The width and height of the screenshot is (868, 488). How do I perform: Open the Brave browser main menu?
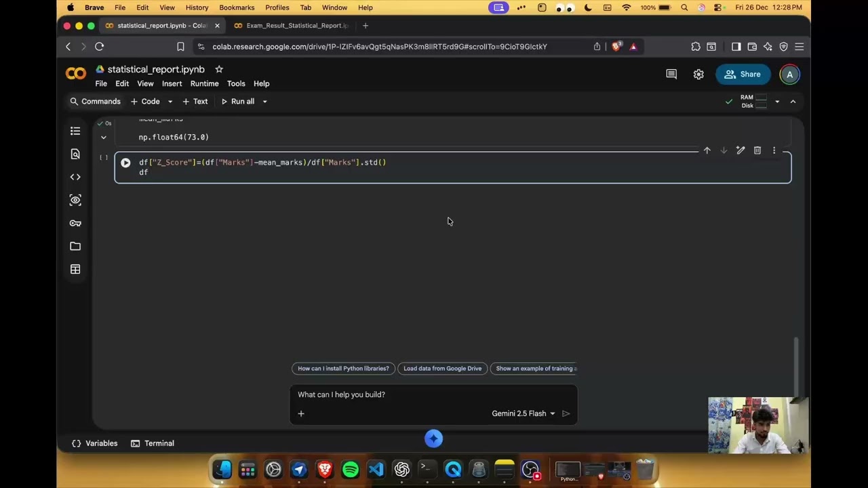(x=800, y=47)
